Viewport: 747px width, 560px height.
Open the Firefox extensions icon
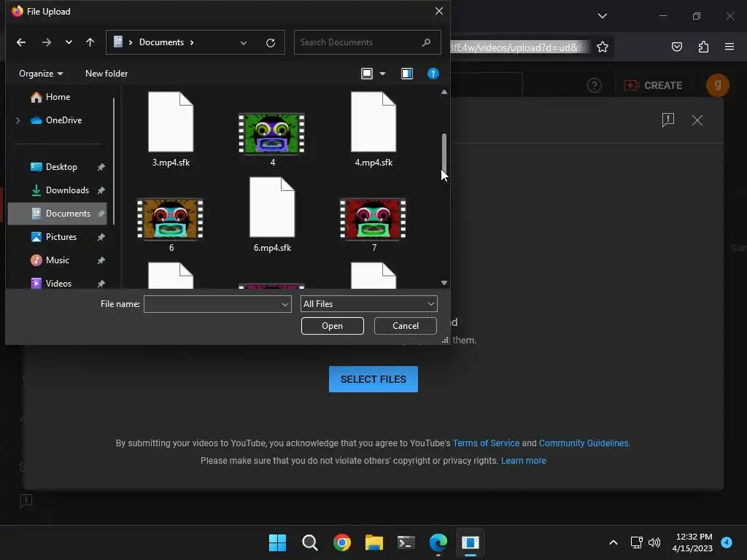pos(703,47)
